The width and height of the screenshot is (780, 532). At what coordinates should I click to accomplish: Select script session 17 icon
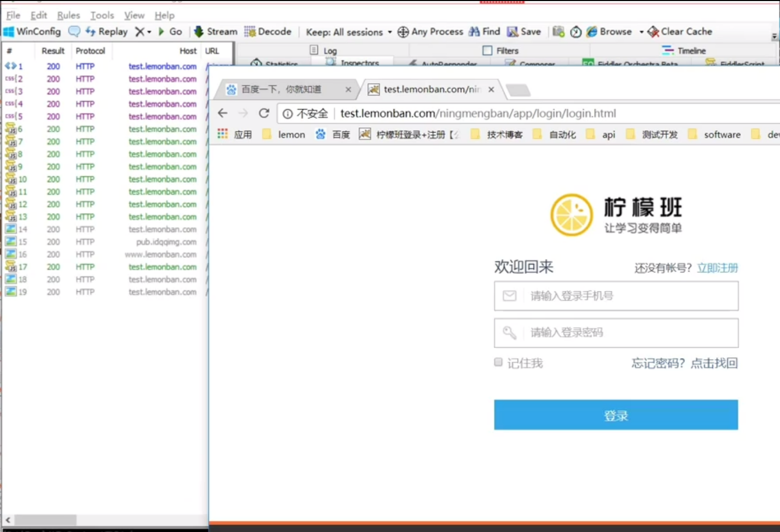point(10,266)
